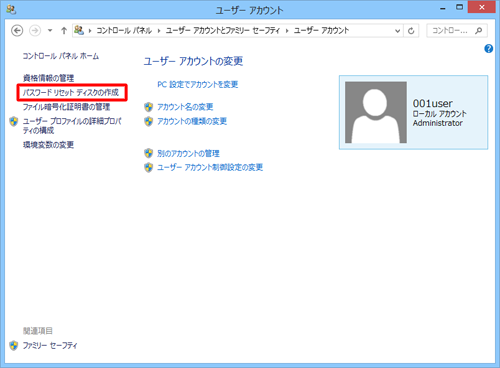The height and width of the screenshot is (368, 500).
Task: Click PC 設定でアカウントを変更
Action: [198, 84]
